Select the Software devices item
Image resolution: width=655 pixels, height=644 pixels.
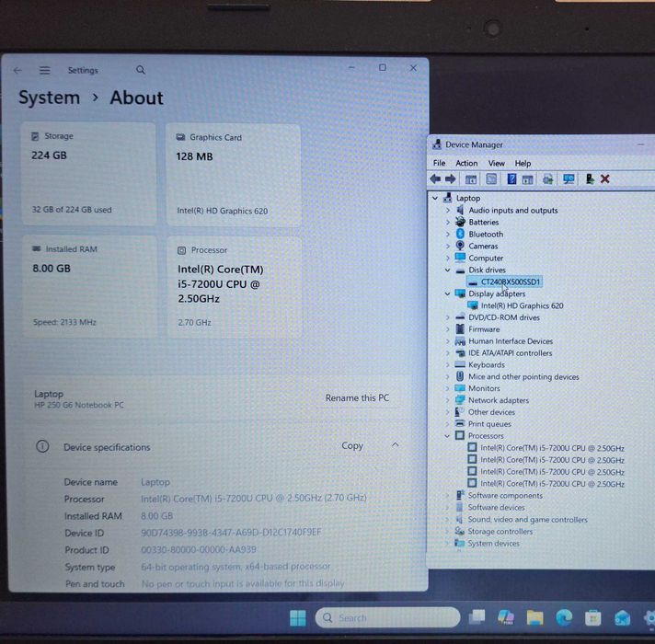[496, 508]
